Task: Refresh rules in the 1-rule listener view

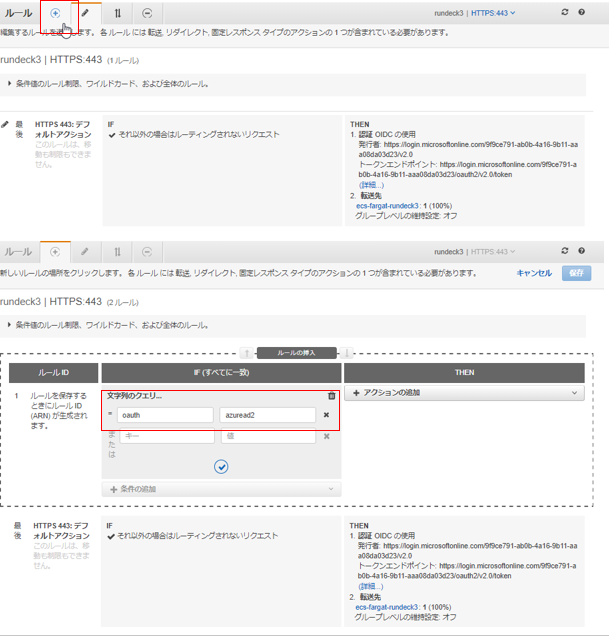Action: 565,12
